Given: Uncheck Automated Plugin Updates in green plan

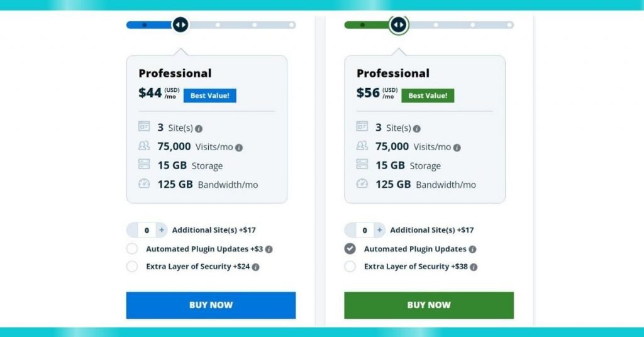Looking at the screenshot, I should 350,249.
